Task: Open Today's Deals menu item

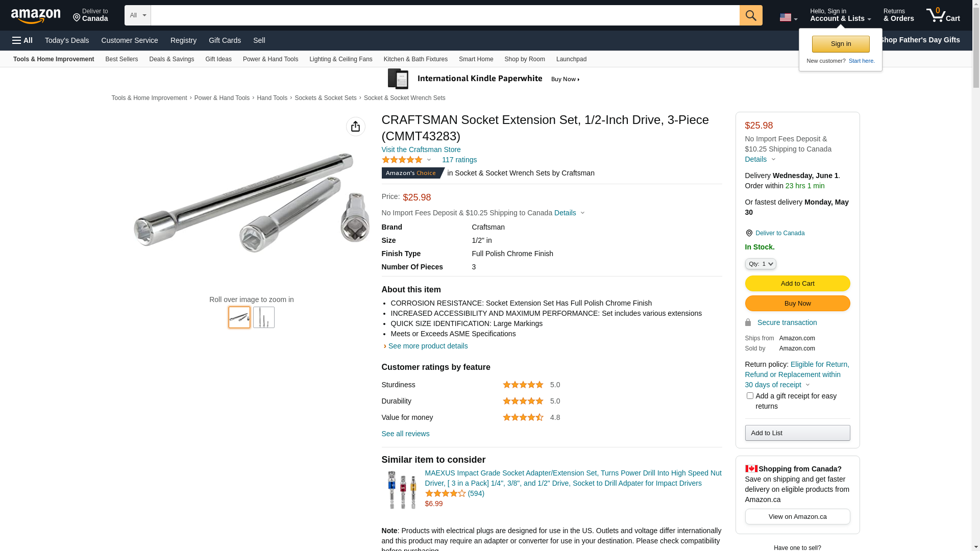Action: pyautogui.click(x=67, y=40)
